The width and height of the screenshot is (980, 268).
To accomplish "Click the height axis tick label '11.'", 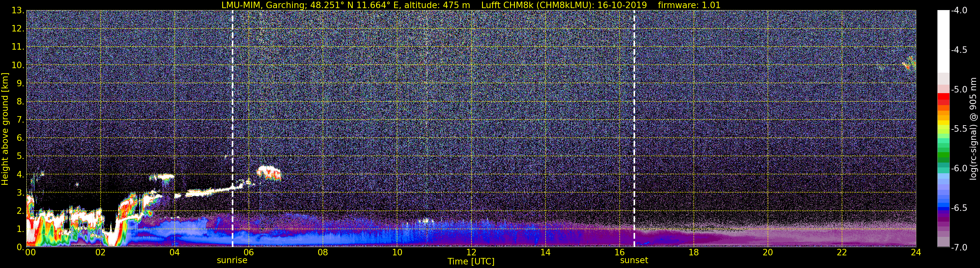I will (18, 47).
